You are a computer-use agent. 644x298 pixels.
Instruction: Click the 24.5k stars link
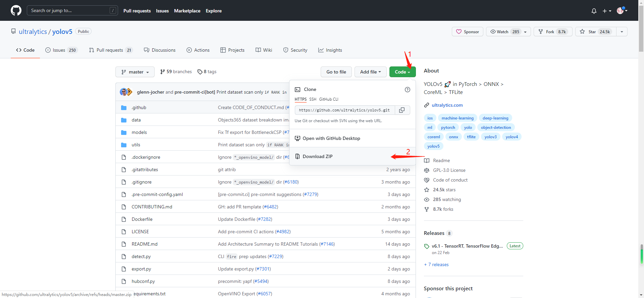[x=444, y=190]
